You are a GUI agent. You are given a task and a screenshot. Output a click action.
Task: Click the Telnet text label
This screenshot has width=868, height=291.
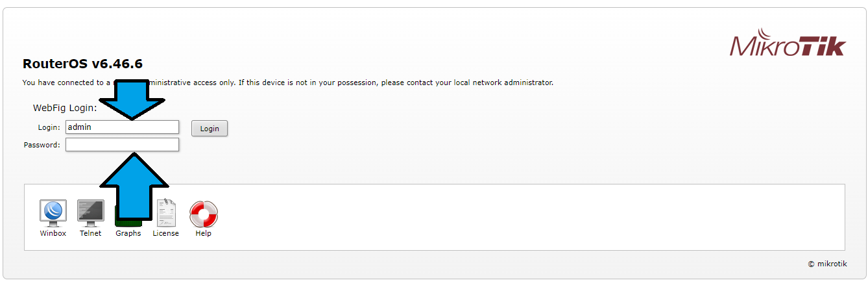(90, 233)
